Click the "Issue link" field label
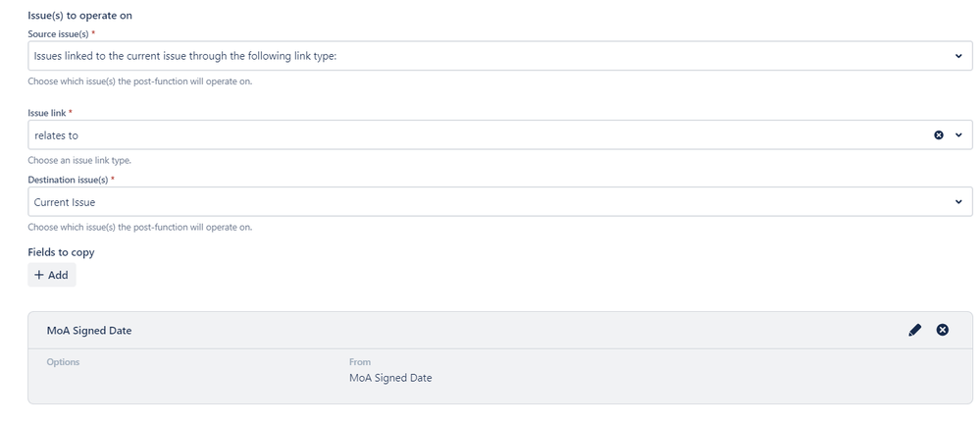980x426 pixels. coord(47,113)
